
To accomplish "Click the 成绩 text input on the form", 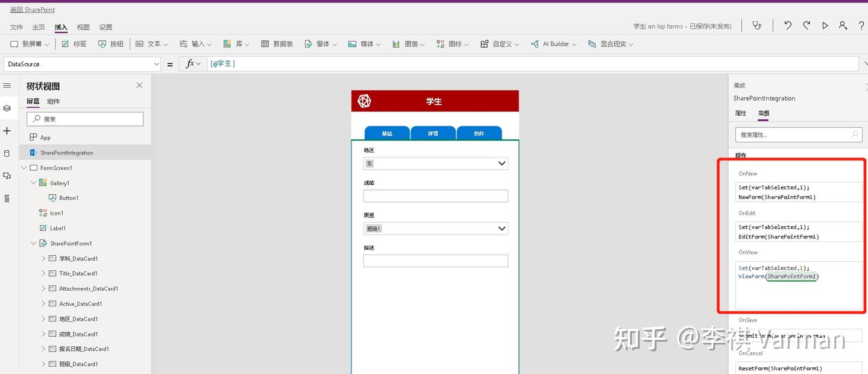I will click(x=435, y=195).
